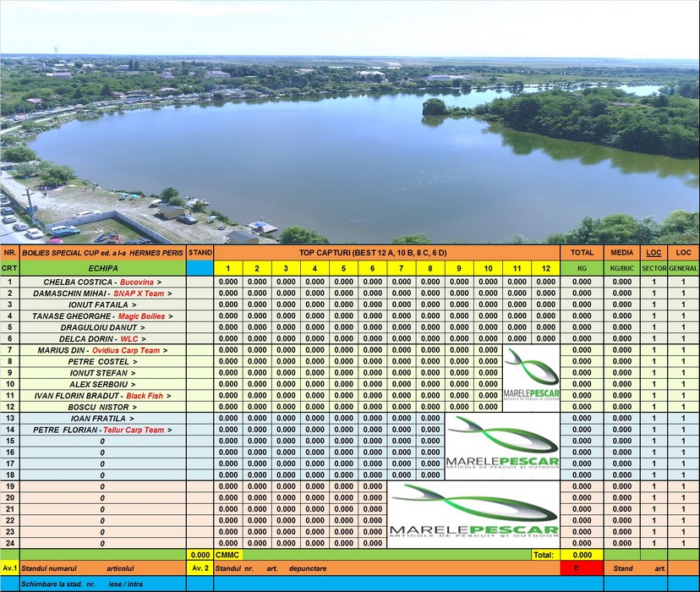Select the yellow Av.1 cell
This screenshot has height=592, width=700.
point(9,568)
